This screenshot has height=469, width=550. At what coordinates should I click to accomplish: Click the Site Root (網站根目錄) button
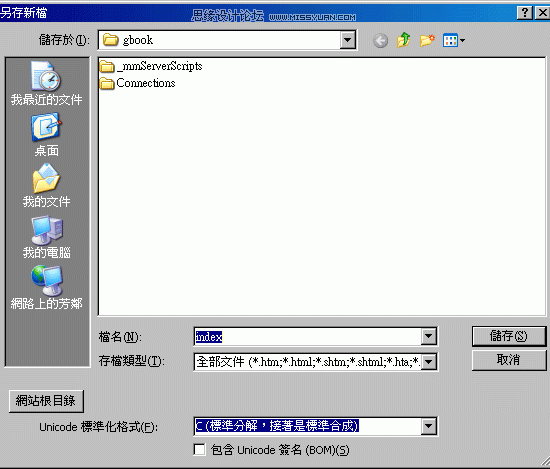tap(46, 401)
